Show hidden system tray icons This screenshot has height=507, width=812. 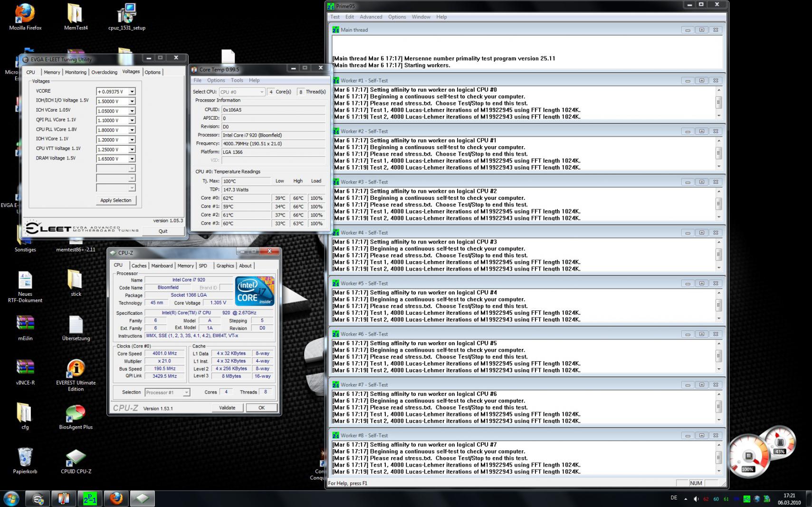tap(686, 499)
